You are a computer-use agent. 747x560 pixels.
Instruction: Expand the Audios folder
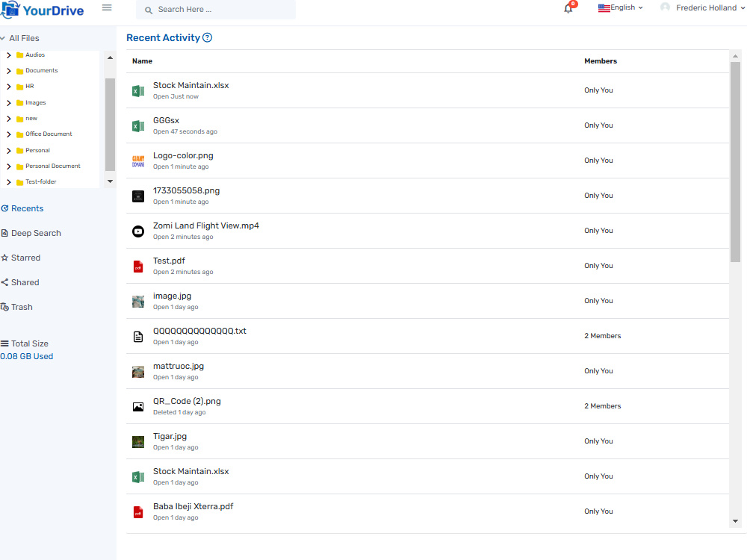8,55
